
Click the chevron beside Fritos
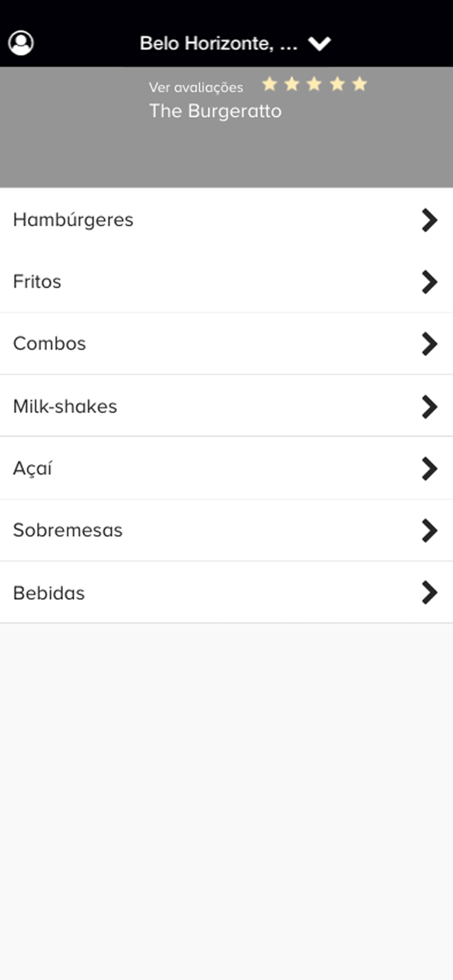pyautogui.click(x=429, y=282)
